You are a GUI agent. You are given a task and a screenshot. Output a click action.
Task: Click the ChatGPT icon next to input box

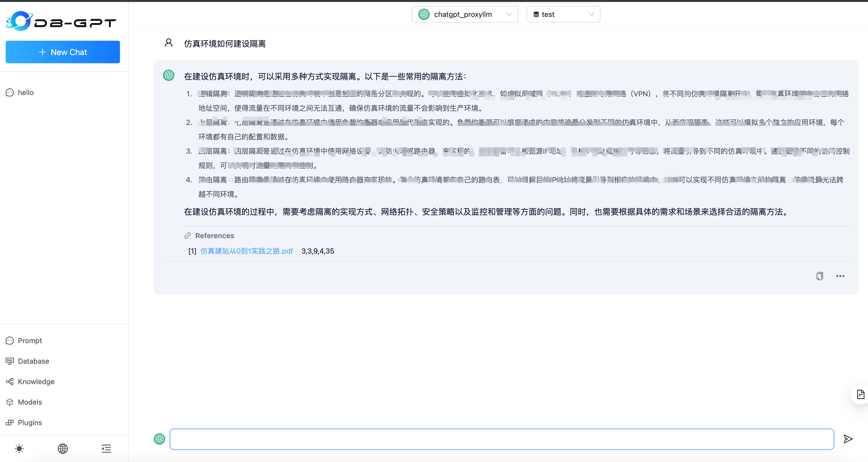[x=159, y=439]
